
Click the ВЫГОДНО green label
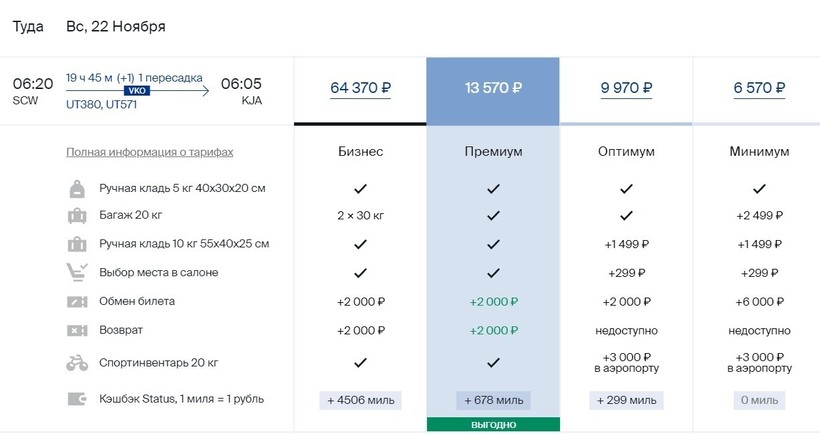tap(493, 425)
